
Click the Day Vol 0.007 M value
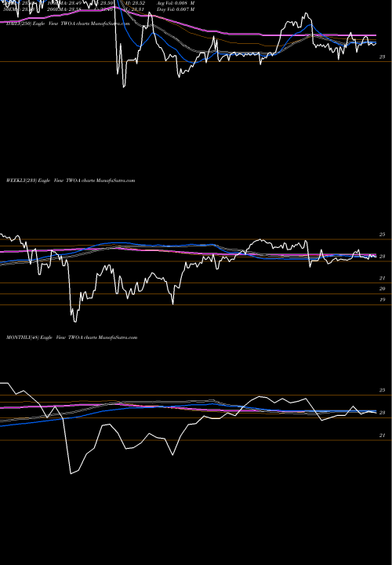176,9
